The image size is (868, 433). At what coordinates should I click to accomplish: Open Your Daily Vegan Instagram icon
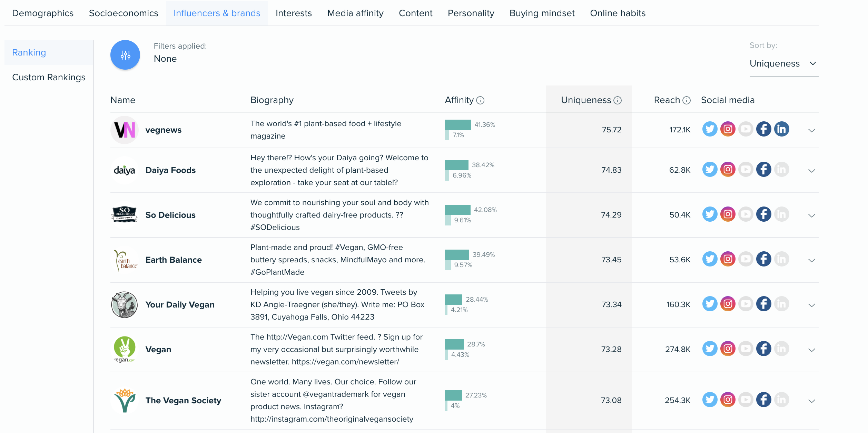coord(728,304)
